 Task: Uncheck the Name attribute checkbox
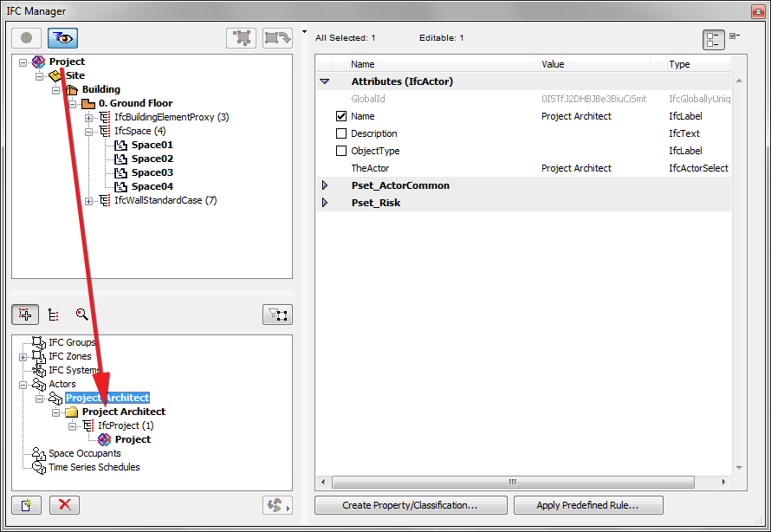pyautogui.click(x=341, y=116)
